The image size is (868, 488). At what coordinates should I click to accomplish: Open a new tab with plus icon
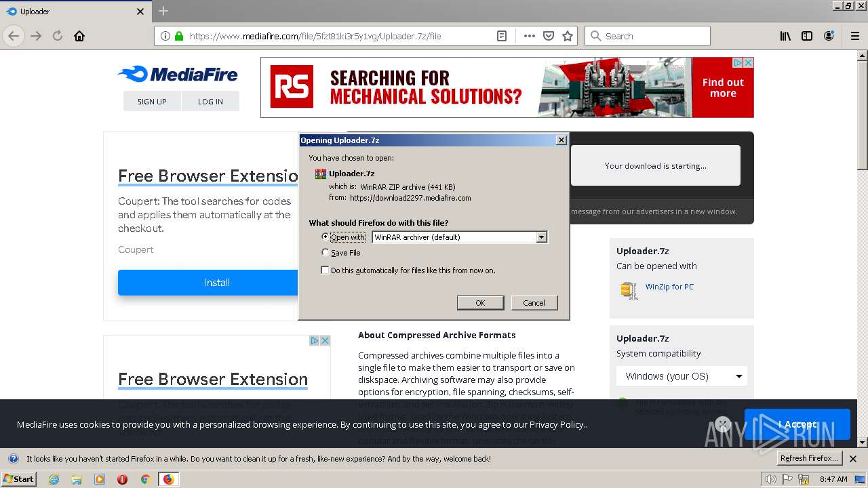point(163,11)
